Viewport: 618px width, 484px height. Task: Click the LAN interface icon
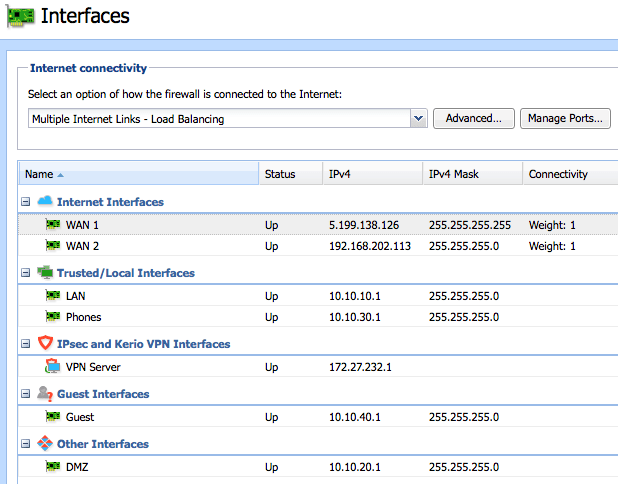(53, 296)
